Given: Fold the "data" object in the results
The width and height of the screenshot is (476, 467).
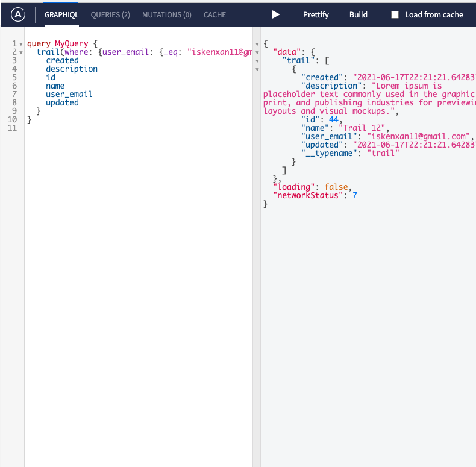Looking at the screenshot, I should click(258, 52).
